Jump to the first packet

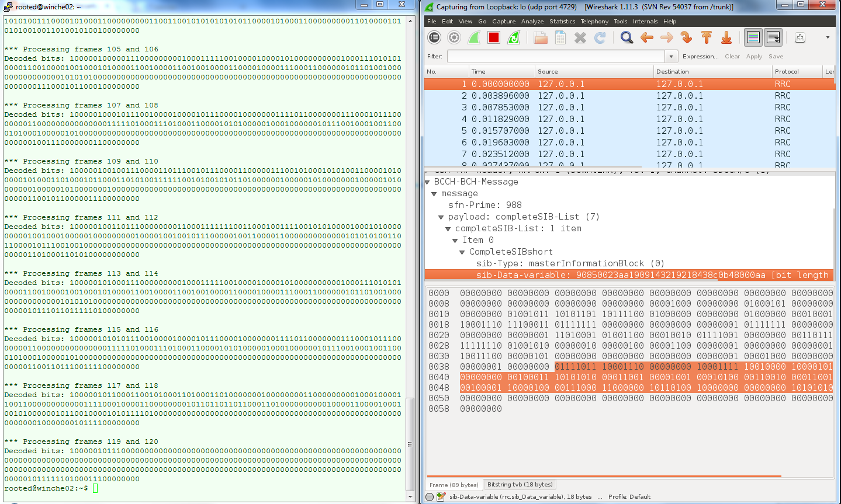[707, 37]
